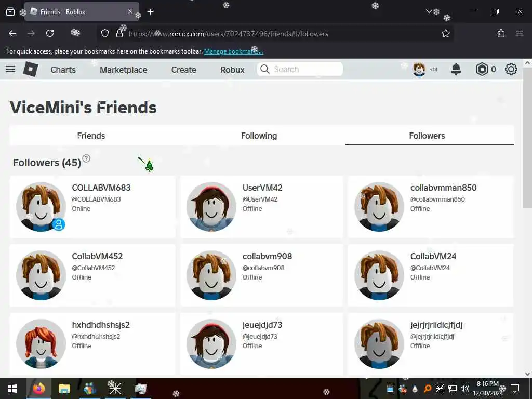Viewport: 532px width, 399px height.
Task: Open the Marketplace menu item
Action: 124,70
